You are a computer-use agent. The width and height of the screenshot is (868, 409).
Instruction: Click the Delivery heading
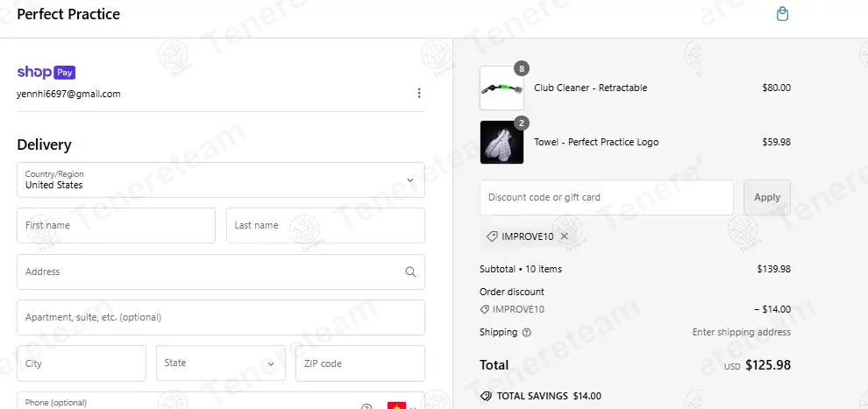point(45,145)
